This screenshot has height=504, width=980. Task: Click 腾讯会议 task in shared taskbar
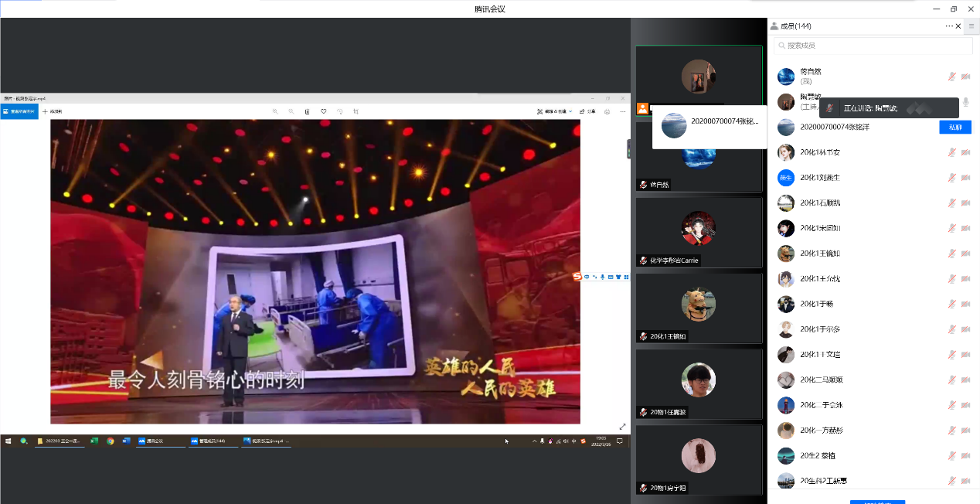coord(162,441)
